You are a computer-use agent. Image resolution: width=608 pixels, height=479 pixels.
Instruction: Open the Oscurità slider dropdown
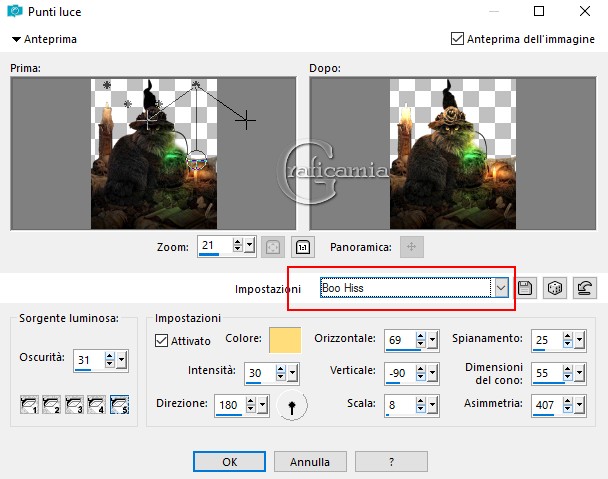121,360
